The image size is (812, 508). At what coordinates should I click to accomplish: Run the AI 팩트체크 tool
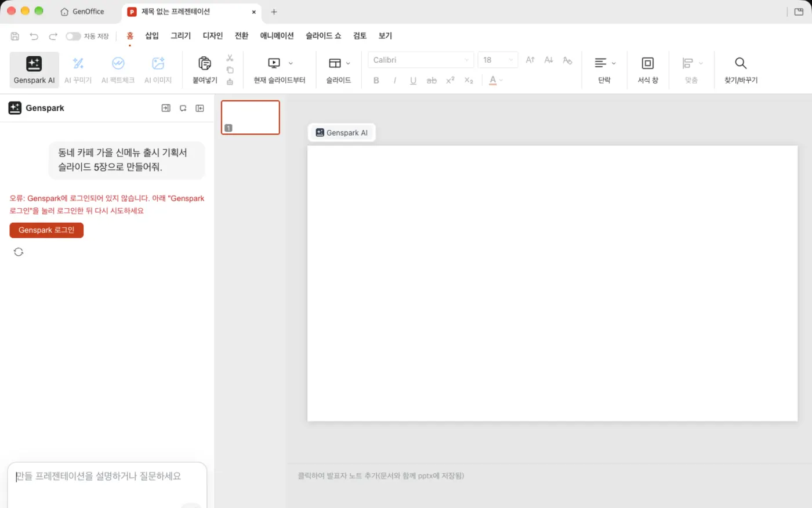[118, 70]
